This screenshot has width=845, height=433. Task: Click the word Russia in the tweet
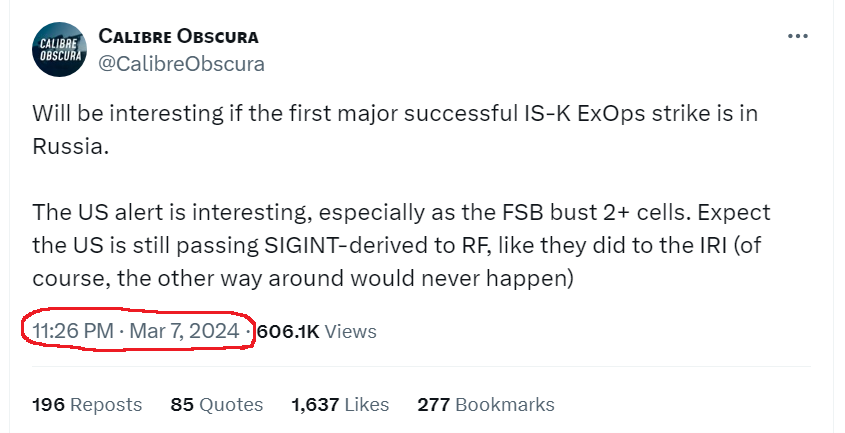click(70, 146)
